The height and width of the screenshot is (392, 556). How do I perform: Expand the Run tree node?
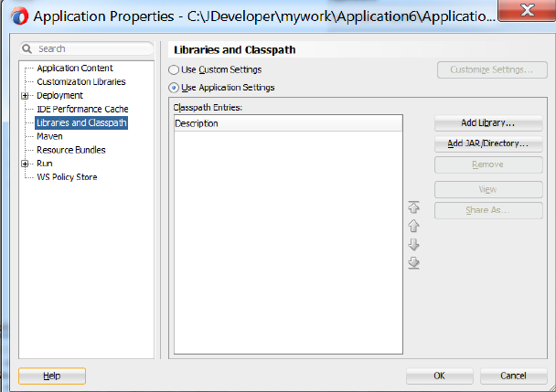(25, 164)
